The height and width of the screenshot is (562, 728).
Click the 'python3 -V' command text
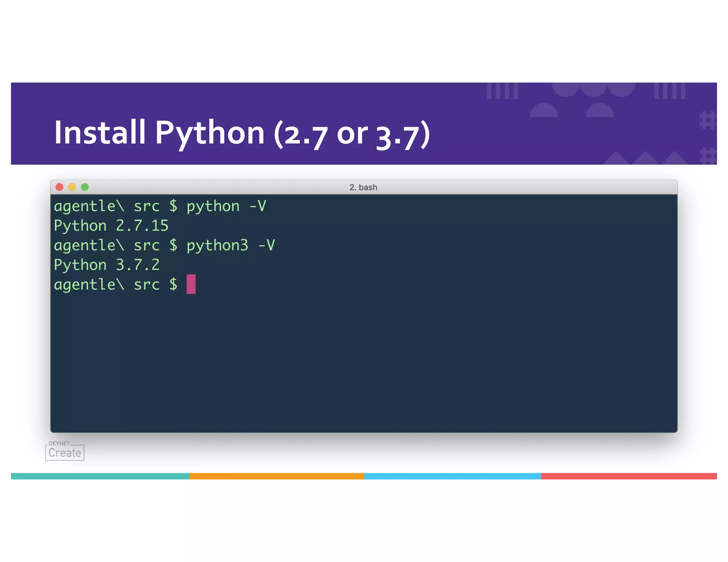coord(231,246)
